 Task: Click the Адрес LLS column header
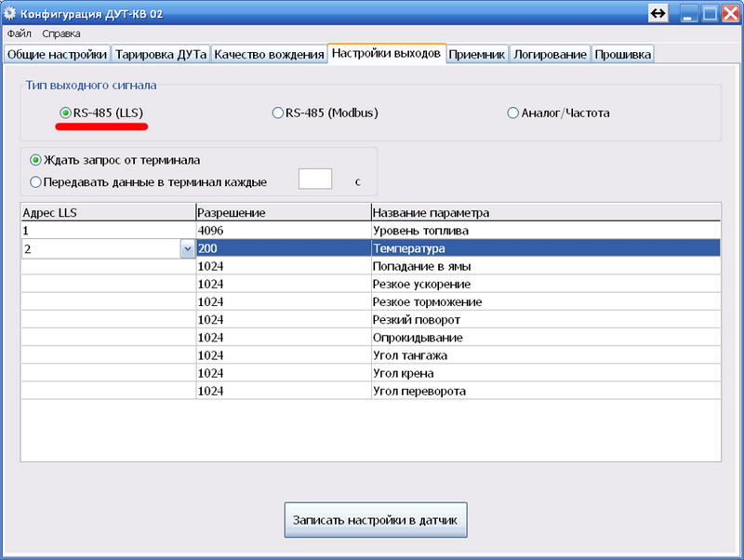click(109, 212)
